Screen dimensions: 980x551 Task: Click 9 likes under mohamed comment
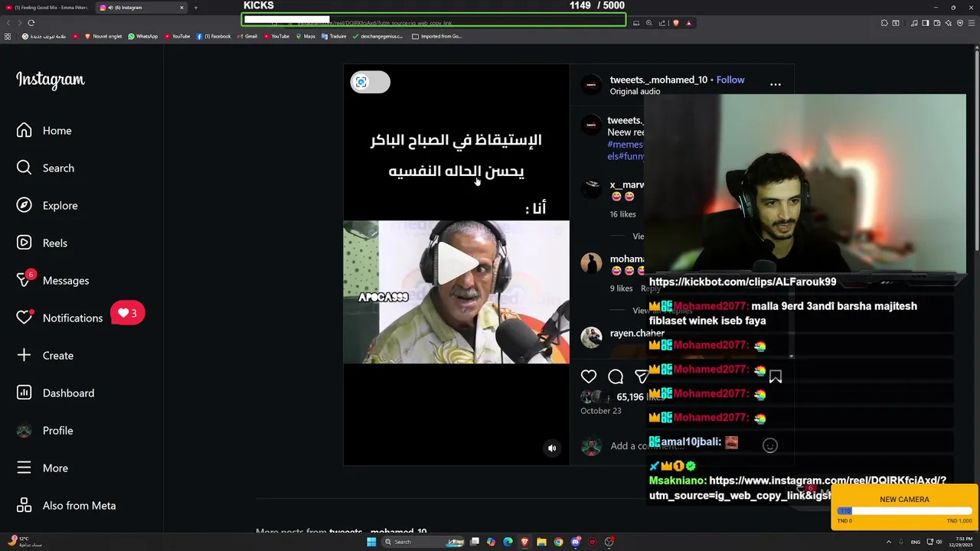click(621, 289)
